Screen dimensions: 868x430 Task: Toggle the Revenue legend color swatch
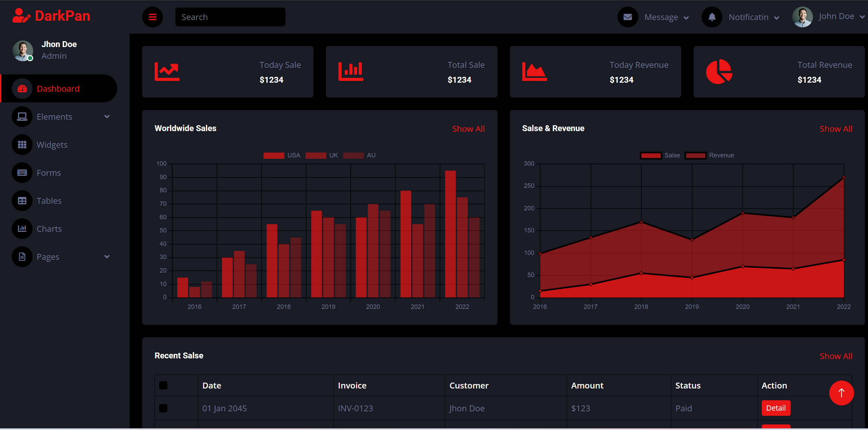point(695,155)
